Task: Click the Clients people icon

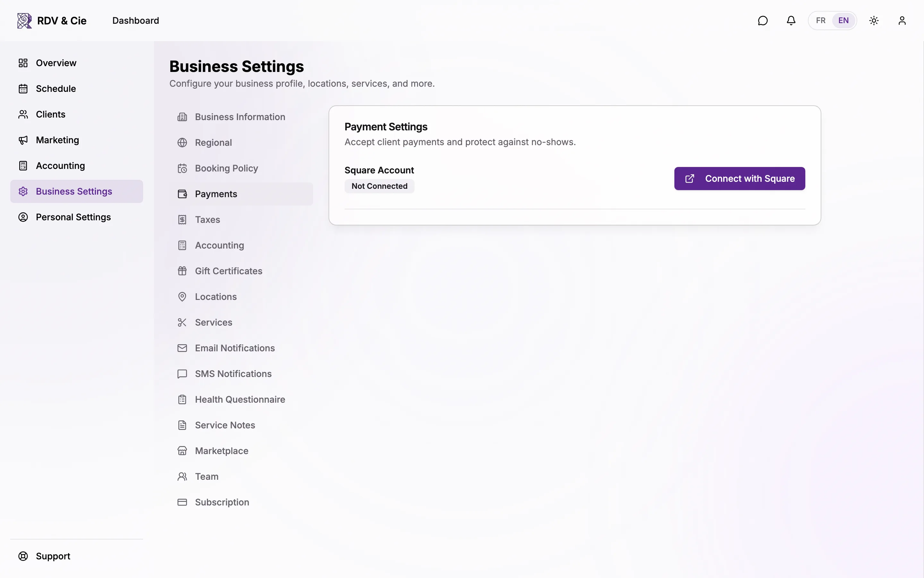Action: click(x=23, y=114)
